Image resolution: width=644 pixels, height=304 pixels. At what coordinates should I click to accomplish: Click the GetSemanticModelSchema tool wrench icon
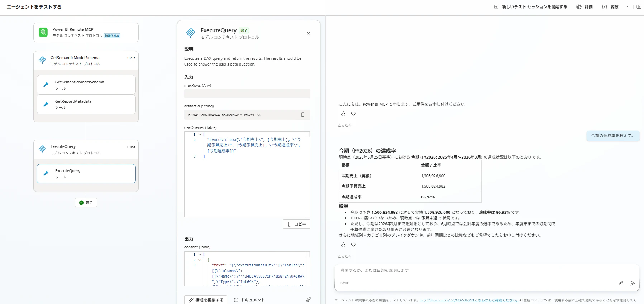point(46,85)
